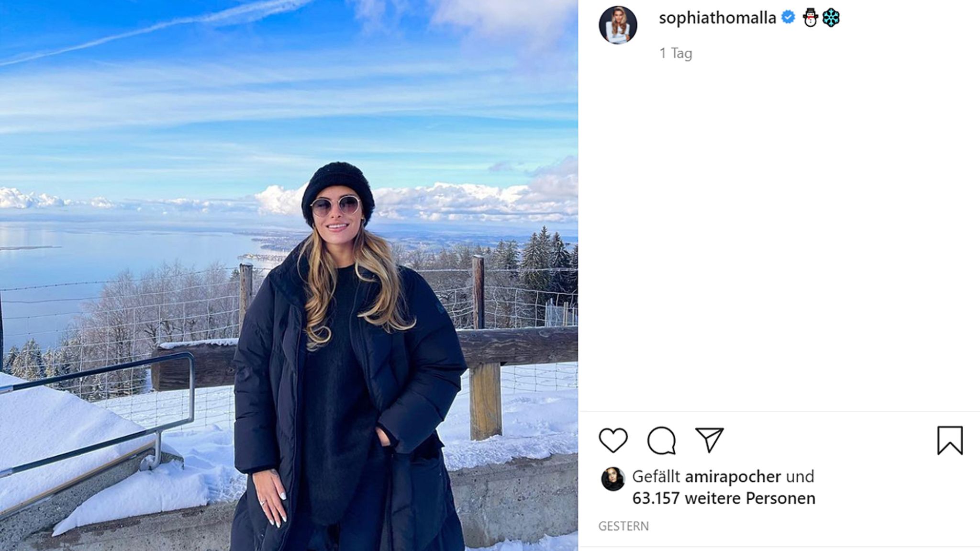Click the snowman emoji in the caption
The width and height of the screenshot is (980, 551).
click(x=810, y=18)
